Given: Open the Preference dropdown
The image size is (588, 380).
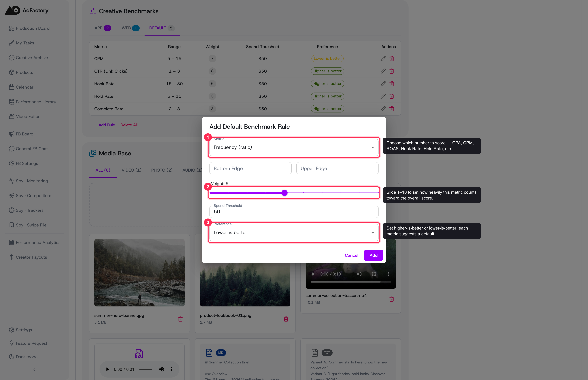Looking at the screenshot, I should (x=294, y=232).
